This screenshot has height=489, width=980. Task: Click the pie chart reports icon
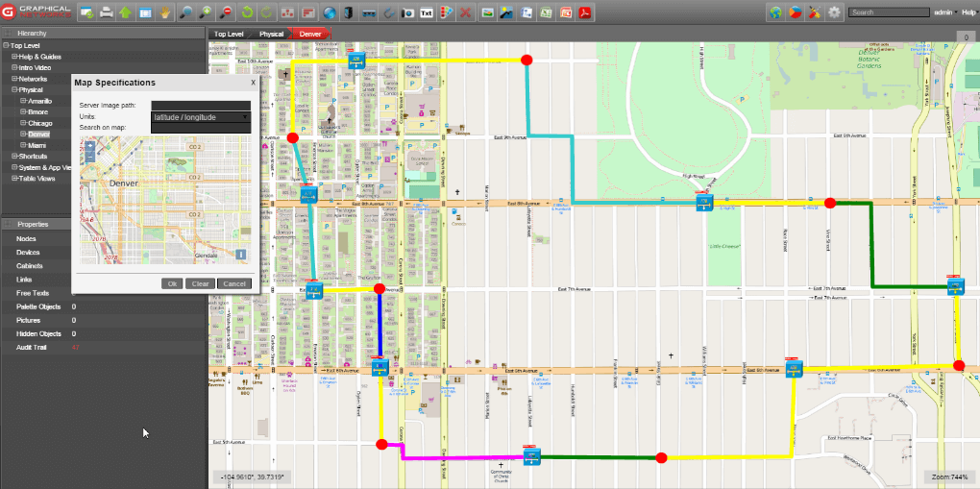pyautogui.click(x=795, y=12)
